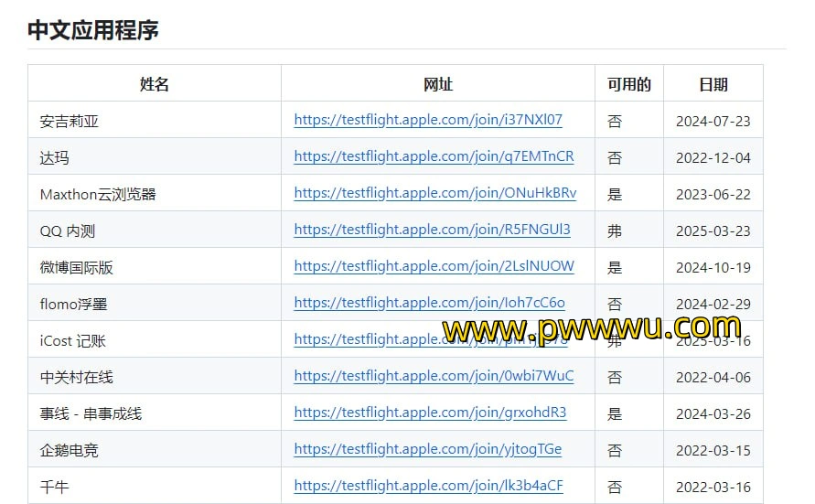The height and width of the screenshot is (504, 815).
Task: Click the date 2024-07-23
Action: click(x=713, y=122)
